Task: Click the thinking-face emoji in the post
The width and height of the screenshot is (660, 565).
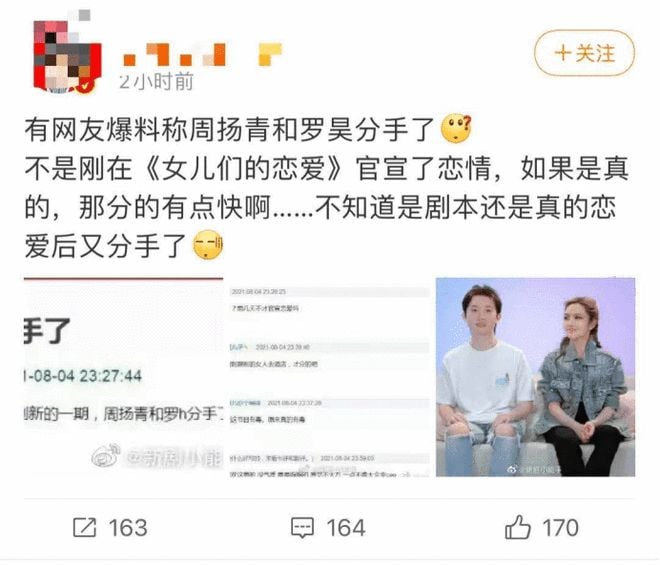Action: tap(456, 128)
